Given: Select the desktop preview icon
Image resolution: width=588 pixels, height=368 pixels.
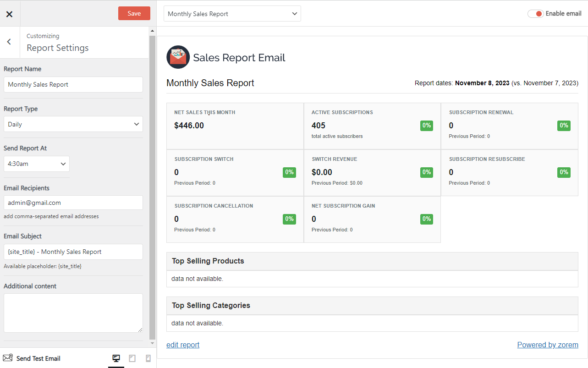Looking at the screenshot, I should coord(116,358).
